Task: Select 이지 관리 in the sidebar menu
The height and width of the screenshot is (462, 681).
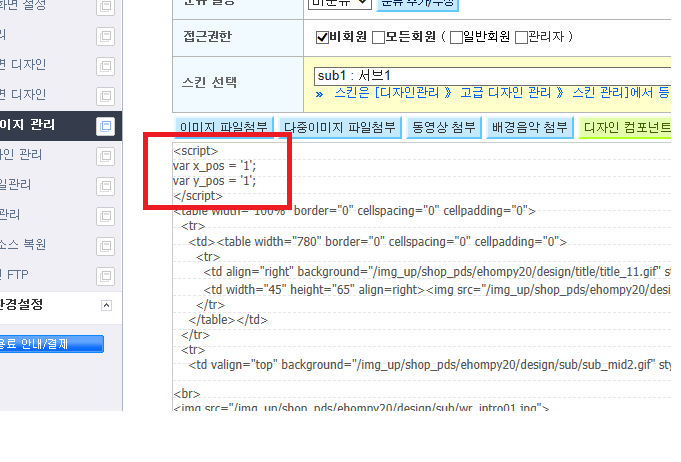Action: [x=28, y=125]
